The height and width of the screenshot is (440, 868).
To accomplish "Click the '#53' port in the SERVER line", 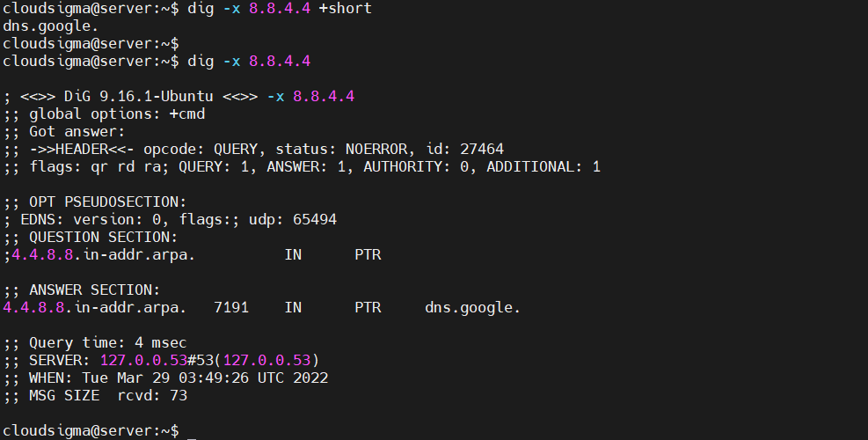I will 201,360.
